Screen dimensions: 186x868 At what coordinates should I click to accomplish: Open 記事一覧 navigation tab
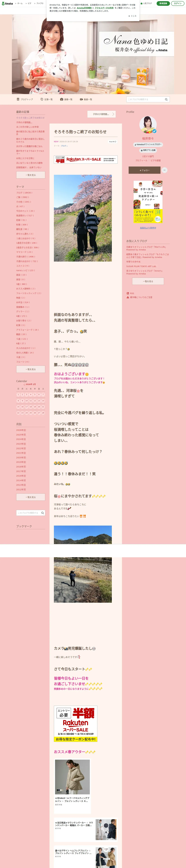click(47, 99)
